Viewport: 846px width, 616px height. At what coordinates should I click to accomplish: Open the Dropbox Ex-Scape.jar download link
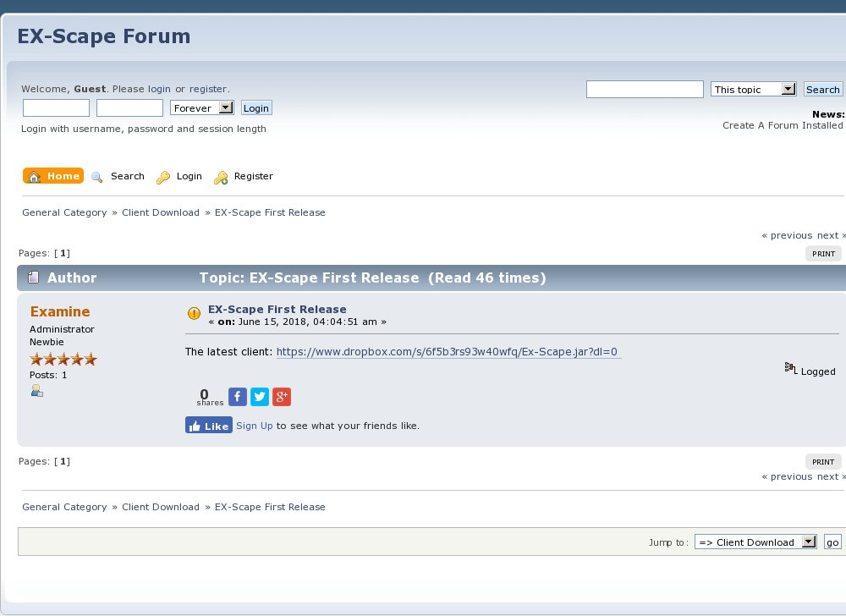point(448,351)
